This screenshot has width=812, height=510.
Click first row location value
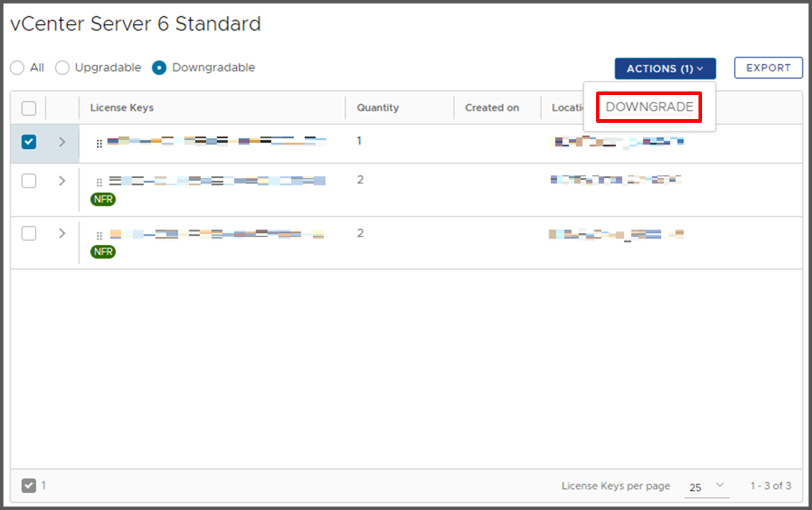click(617, 141)
